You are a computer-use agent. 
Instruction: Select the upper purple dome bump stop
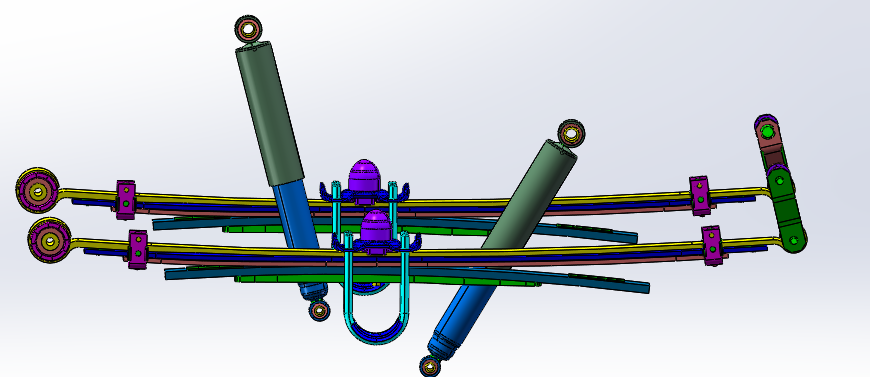364,177
